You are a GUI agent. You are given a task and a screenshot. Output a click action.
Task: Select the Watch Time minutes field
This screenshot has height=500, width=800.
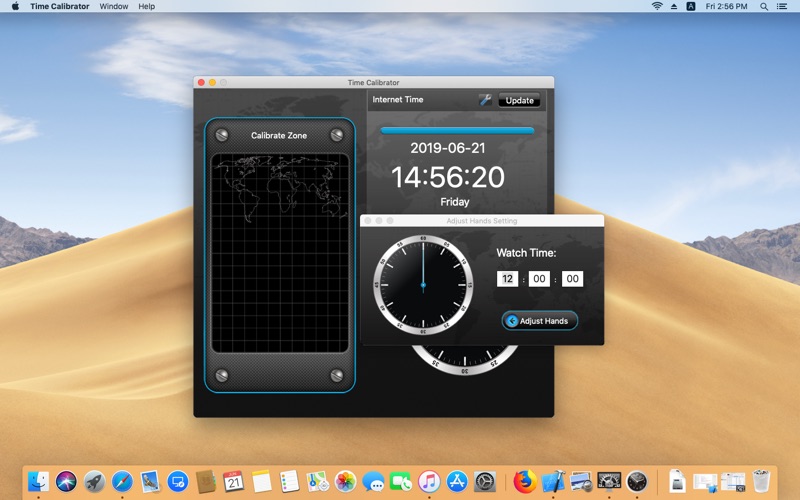pyautogui.click(x=539, y=279)
